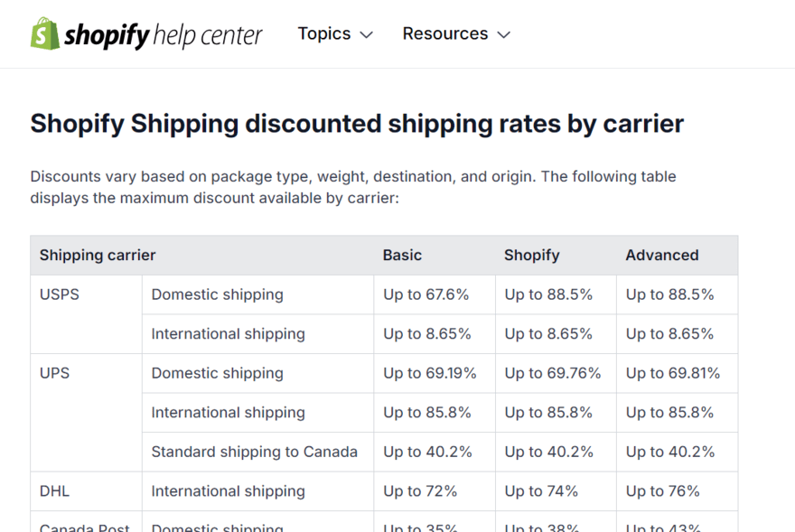Click the white S inside the Shopify logo

tap(42, 33)
